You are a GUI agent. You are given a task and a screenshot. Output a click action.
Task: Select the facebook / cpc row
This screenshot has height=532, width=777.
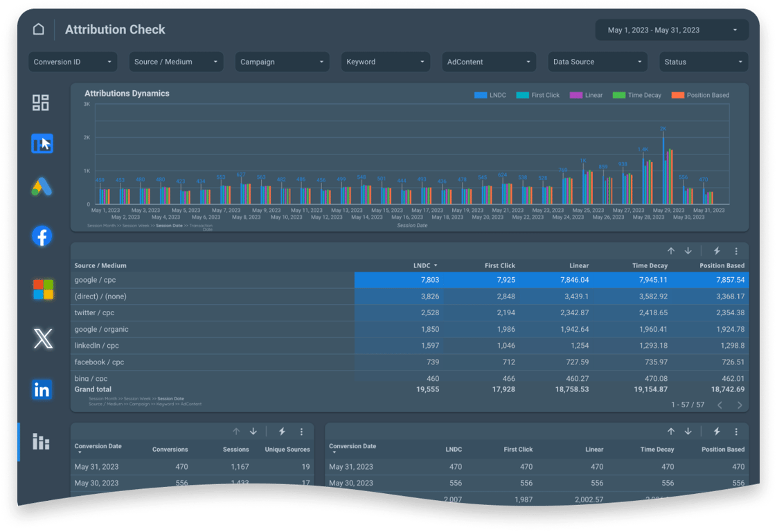click(x=409, y=362)
